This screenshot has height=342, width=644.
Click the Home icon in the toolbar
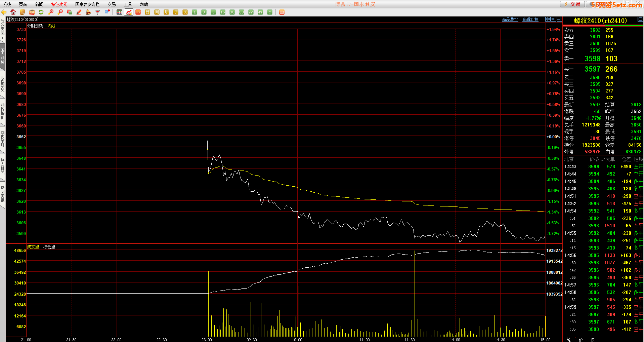[x=13, y=12]
